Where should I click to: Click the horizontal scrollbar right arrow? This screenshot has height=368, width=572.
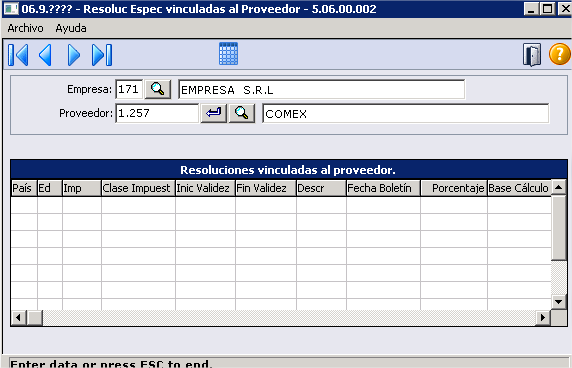[543, 318]
